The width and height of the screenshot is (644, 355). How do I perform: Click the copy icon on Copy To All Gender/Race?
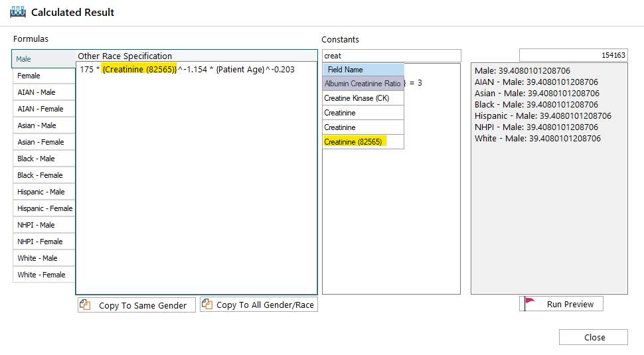pyautogui.click(x=207, y=304)
